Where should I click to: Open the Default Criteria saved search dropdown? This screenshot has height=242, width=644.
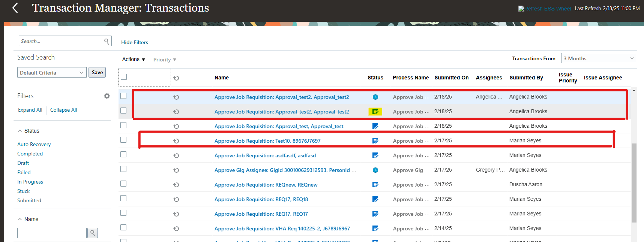pos(52,73)
